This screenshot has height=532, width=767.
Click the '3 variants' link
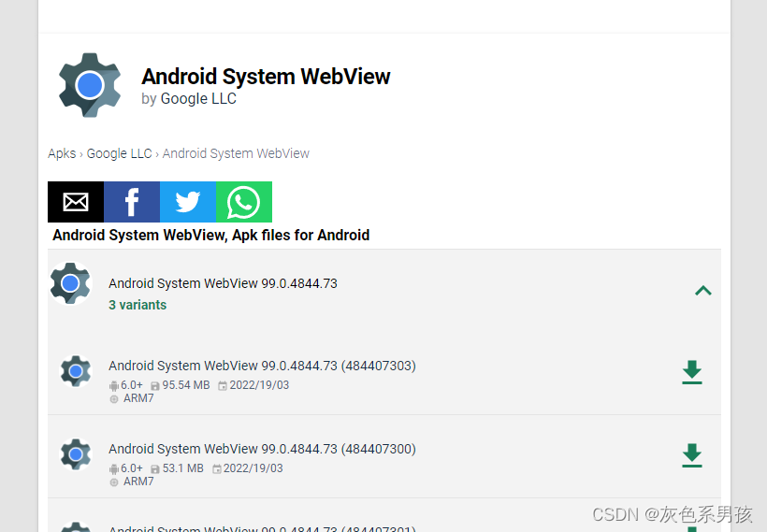click(x=137, y=305)
